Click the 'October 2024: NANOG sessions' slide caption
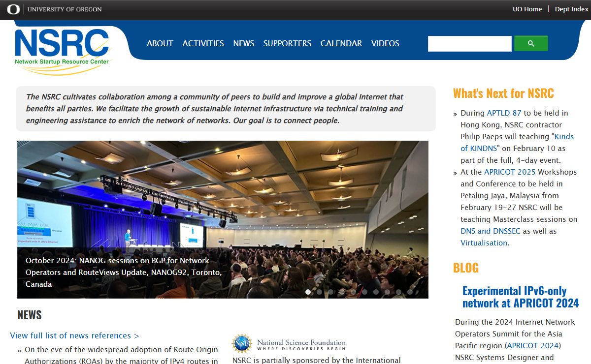This screenshot has height=364, width=591. 124,273
